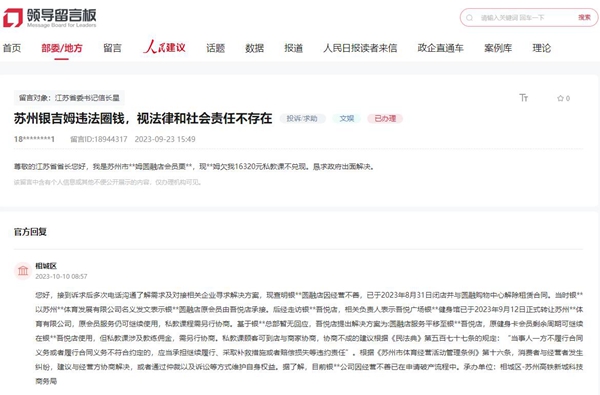Open the 首页 nav tab
This screenshot has height=395, width=600.
tap(12, 48)
